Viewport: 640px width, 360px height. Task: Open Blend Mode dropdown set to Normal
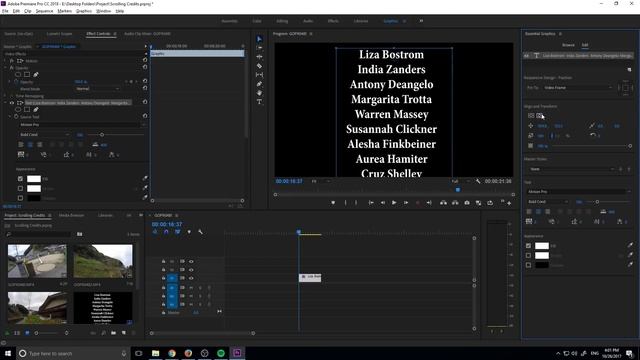[x=97, y=89]
